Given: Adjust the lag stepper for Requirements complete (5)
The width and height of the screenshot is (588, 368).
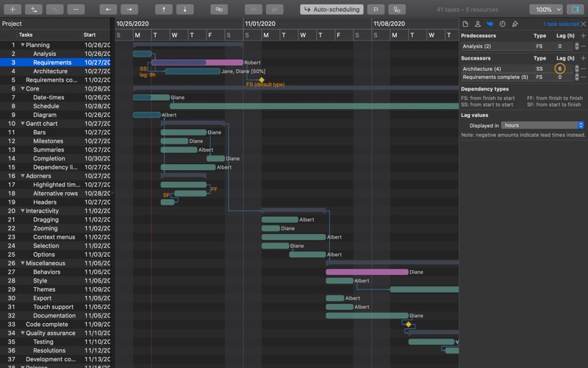Looking at the screenshot, I should 577,77.
